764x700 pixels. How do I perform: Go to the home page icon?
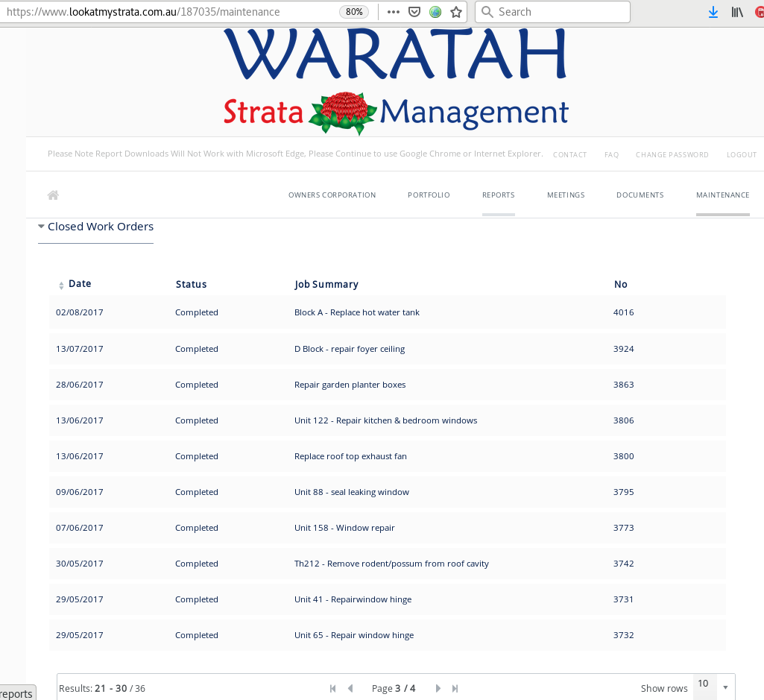53,195
